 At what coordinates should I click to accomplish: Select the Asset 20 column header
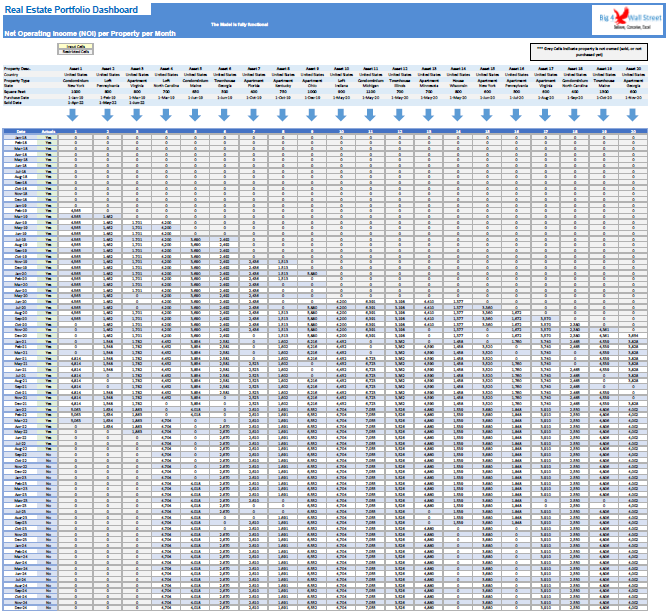pyautogui.click(x=633, y=68)
